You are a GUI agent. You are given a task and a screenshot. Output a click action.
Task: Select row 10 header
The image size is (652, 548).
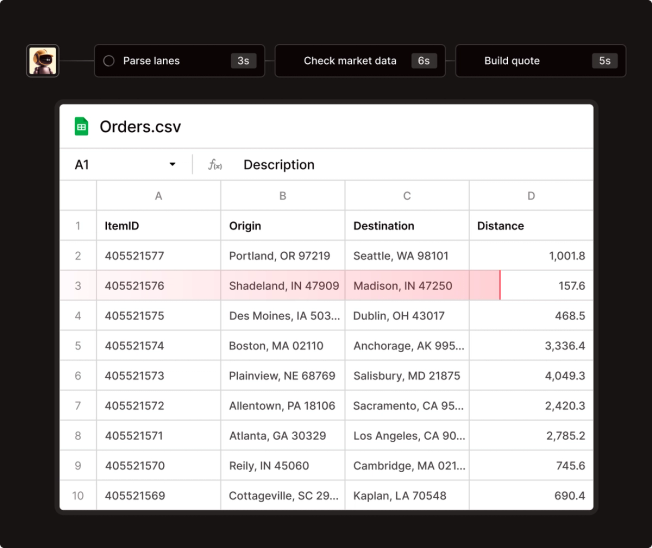(x=78, y=496)
